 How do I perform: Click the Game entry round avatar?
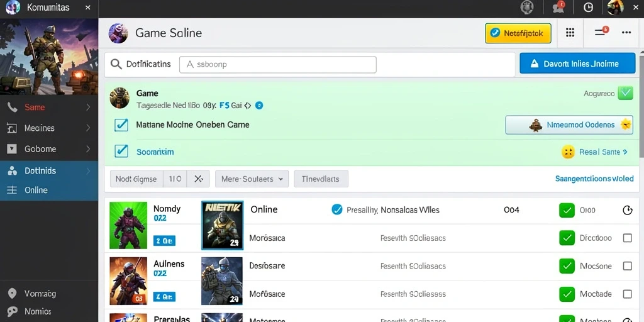119,98
